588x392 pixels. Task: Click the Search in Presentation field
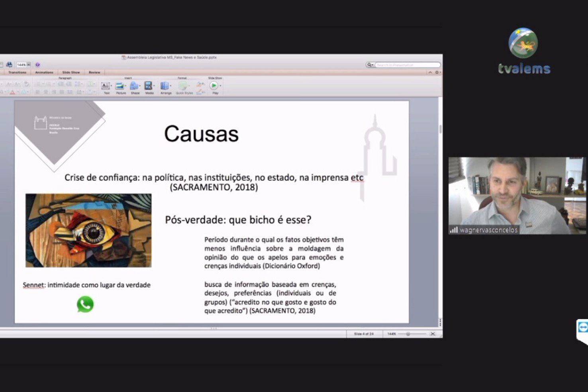pos(406,65)
